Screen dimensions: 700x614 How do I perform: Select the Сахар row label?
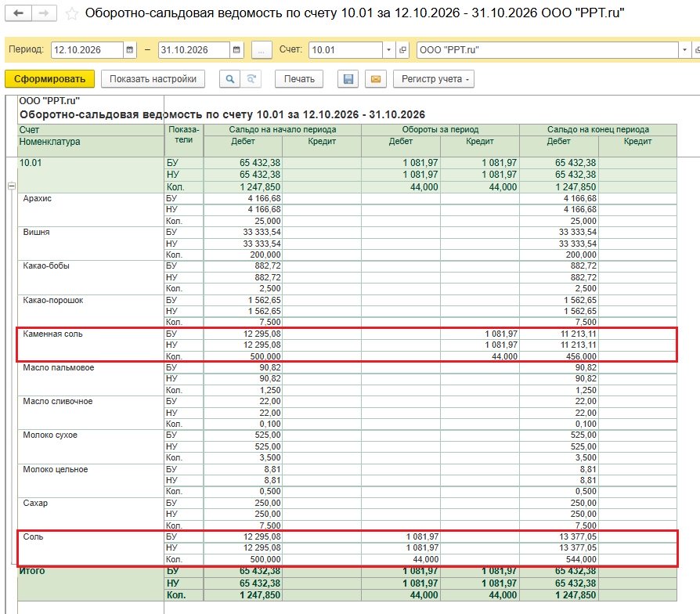[35, 503]
